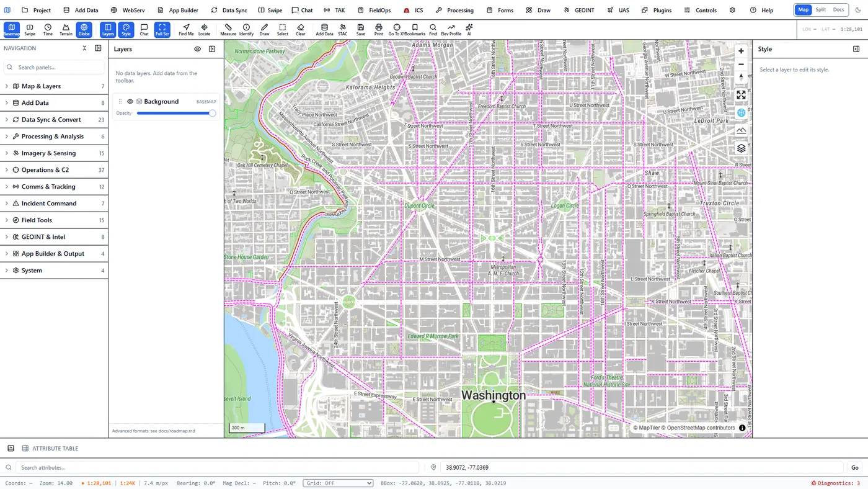Toggle the globe projection map control

tap(741, 113)
